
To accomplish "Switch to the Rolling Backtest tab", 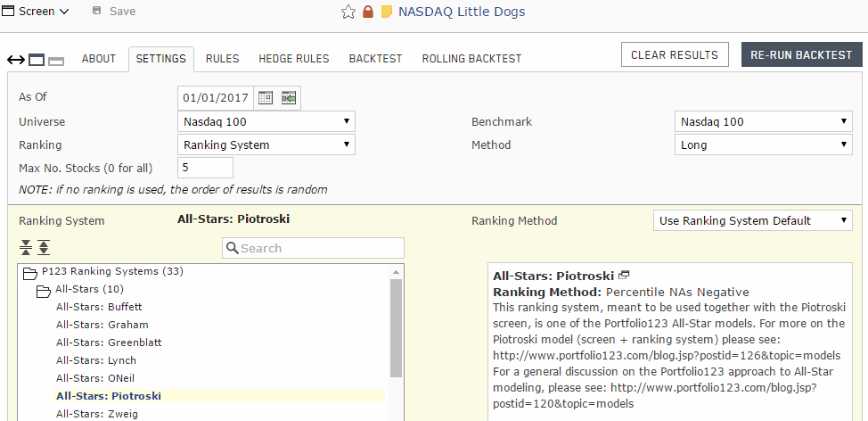I will pos(471,59).
